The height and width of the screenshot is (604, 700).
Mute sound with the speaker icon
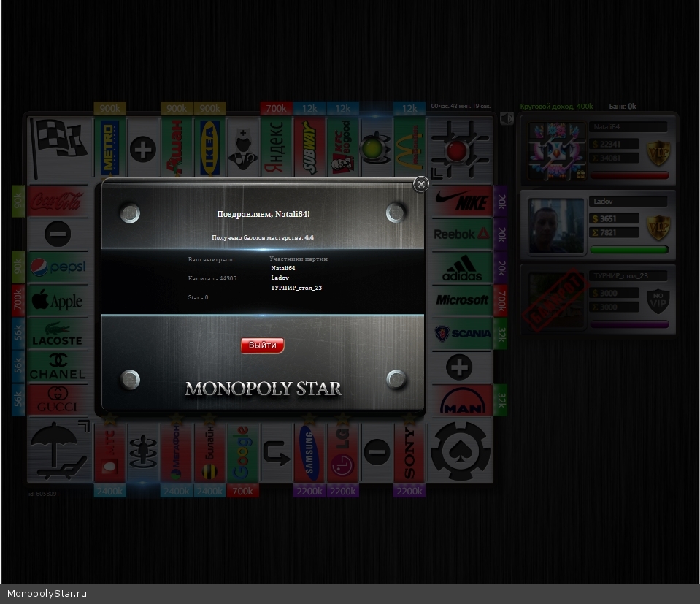507,118
